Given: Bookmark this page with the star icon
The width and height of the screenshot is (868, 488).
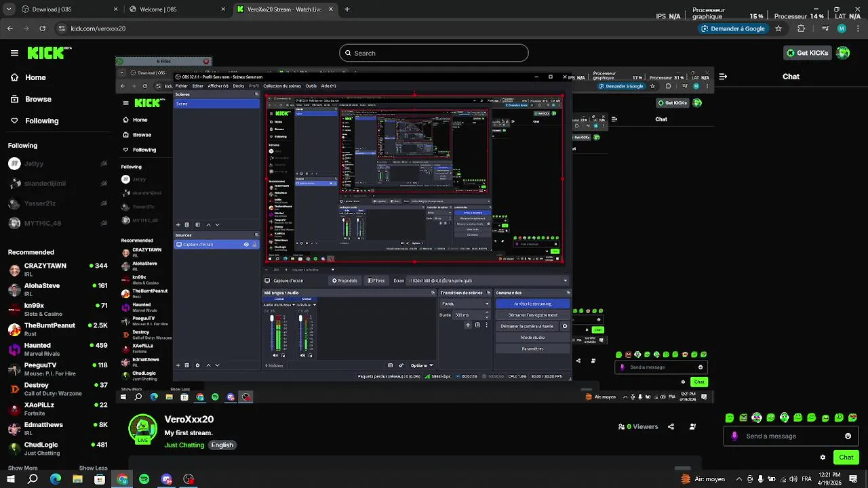Looking at the screenshot, I should pyautogui.click(x=778, y=28).
